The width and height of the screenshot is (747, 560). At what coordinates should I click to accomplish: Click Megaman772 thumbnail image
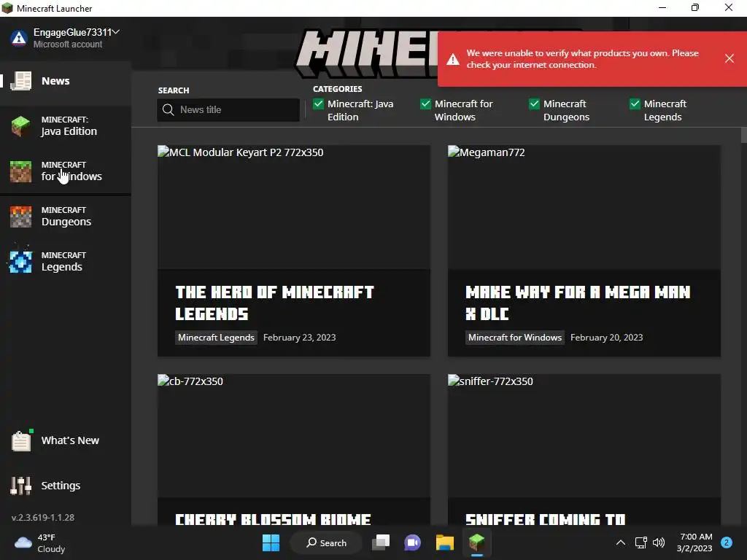pos(584,207)
